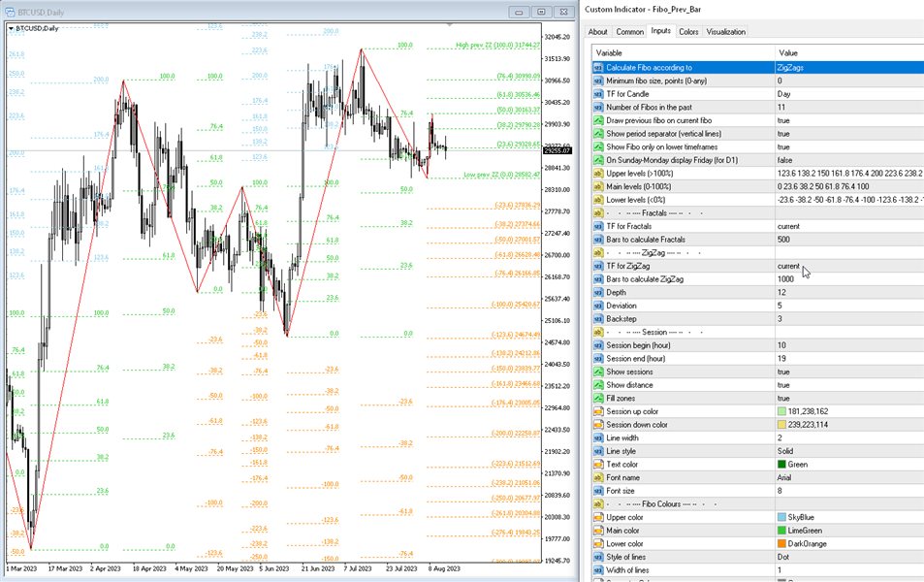Click the icon beside 'Line width'

click(599, 438)
